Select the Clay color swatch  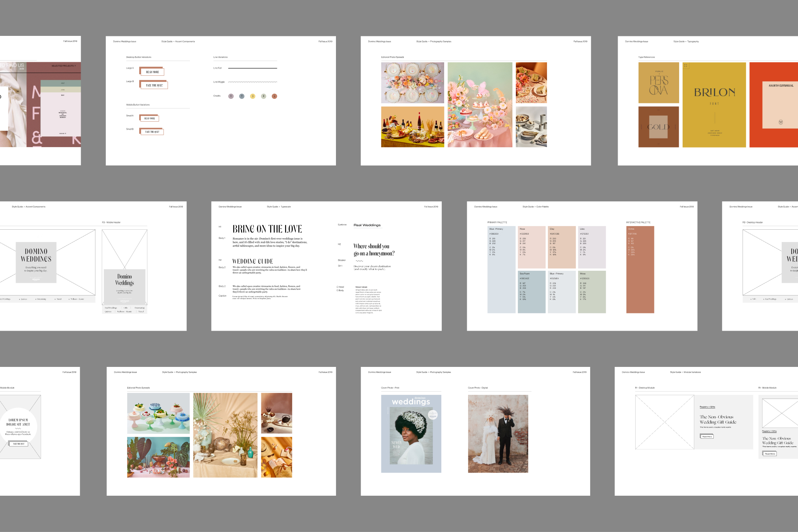pyautogui.click(x=562, y=247)
